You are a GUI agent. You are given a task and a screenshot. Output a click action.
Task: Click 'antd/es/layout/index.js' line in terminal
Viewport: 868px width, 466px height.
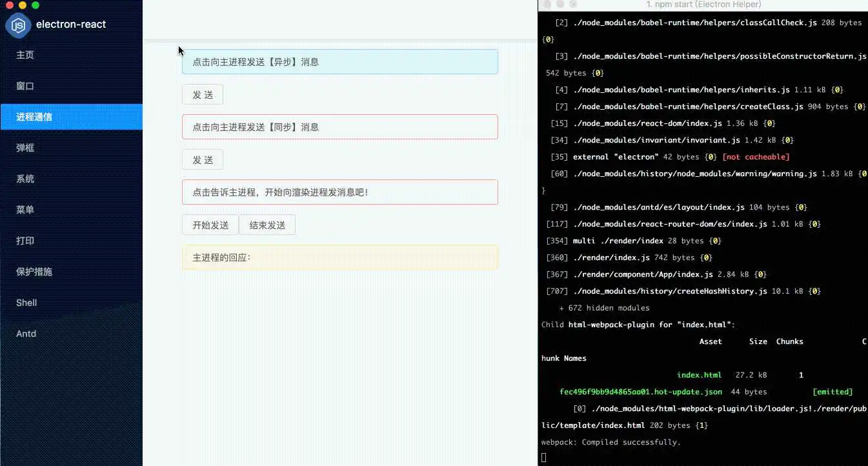click(679, 207)
